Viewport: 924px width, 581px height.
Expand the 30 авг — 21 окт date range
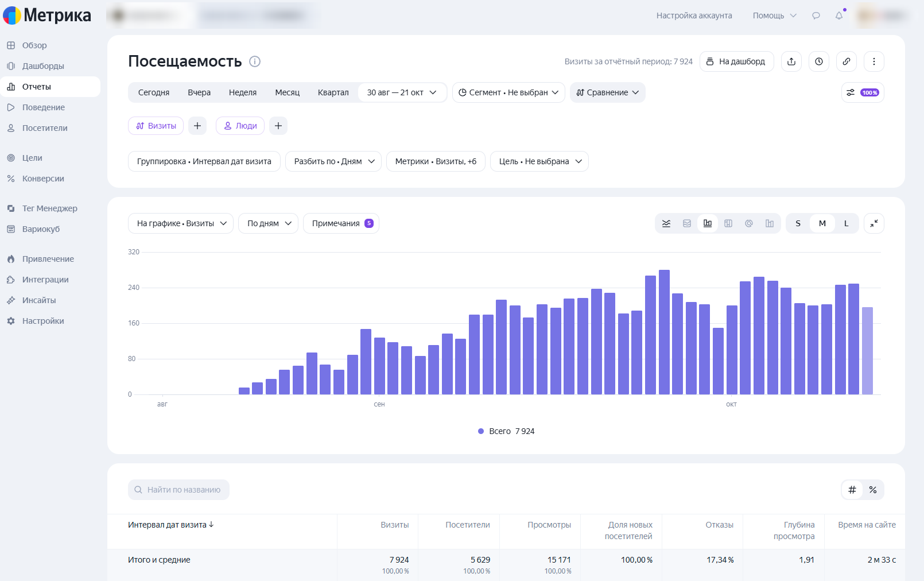coord(402,92)
